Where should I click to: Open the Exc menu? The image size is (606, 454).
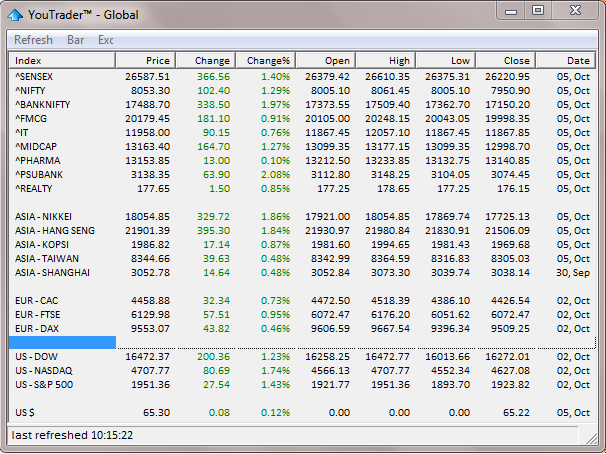pos(106,40)
